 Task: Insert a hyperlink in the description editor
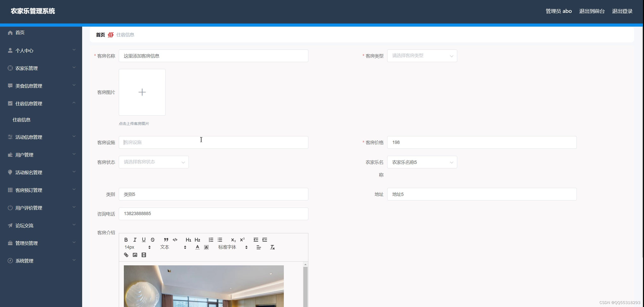coord(126,255)
